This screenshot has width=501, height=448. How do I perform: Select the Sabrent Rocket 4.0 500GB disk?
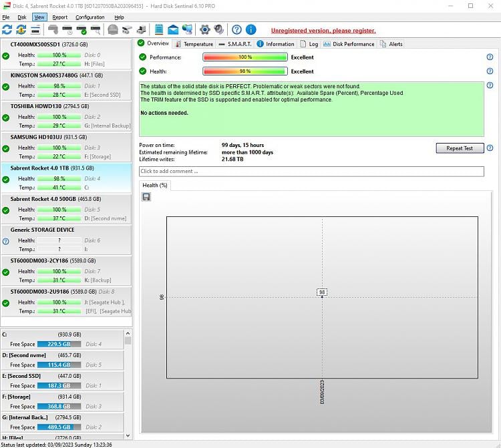click(x=66, y=208)
